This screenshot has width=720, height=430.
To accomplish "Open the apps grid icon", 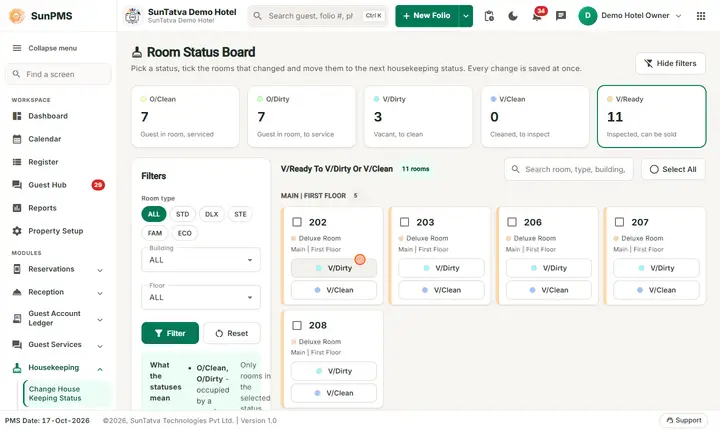I will tap(701, 16).
